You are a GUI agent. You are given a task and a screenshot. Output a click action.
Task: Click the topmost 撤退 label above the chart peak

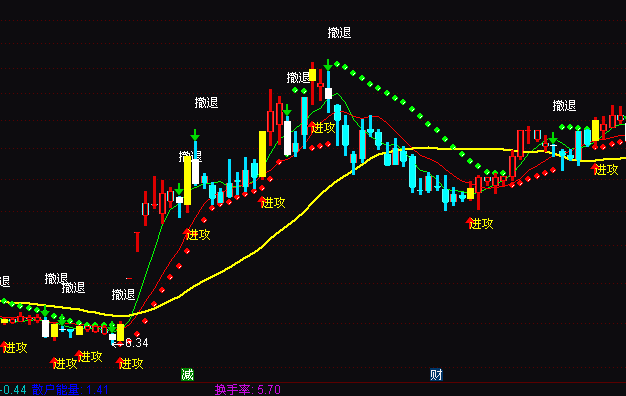(x=339, y=33)
